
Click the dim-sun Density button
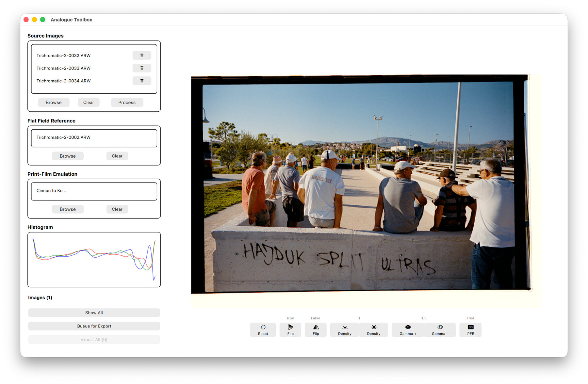(345, 329)
